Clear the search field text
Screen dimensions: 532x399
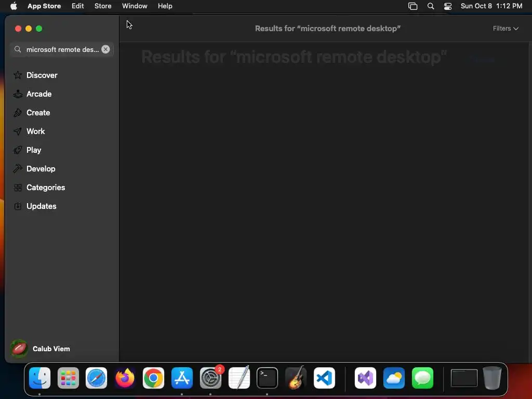(x=105, y=49)
